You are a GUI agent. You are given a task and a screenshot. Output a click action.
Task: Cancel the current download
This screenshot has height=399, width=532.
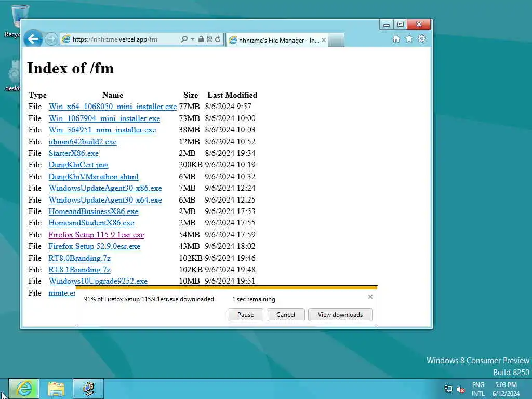286,315
